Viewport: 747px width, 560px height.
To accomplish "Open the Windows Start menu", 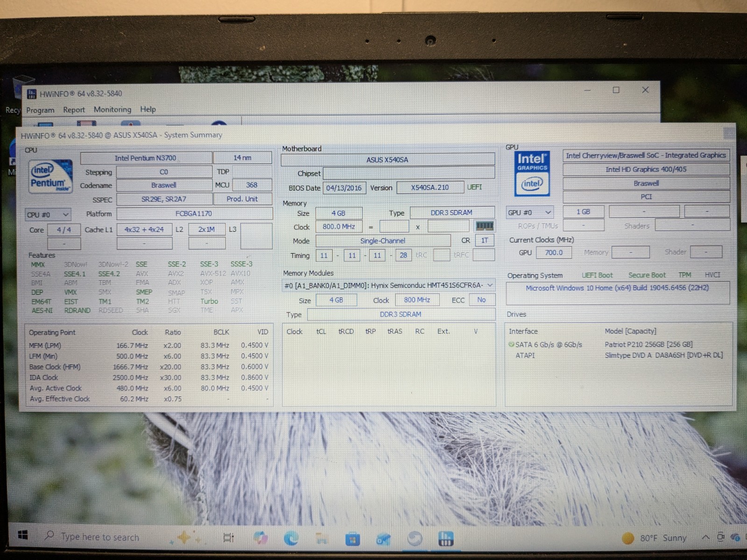I will point(22,535).
